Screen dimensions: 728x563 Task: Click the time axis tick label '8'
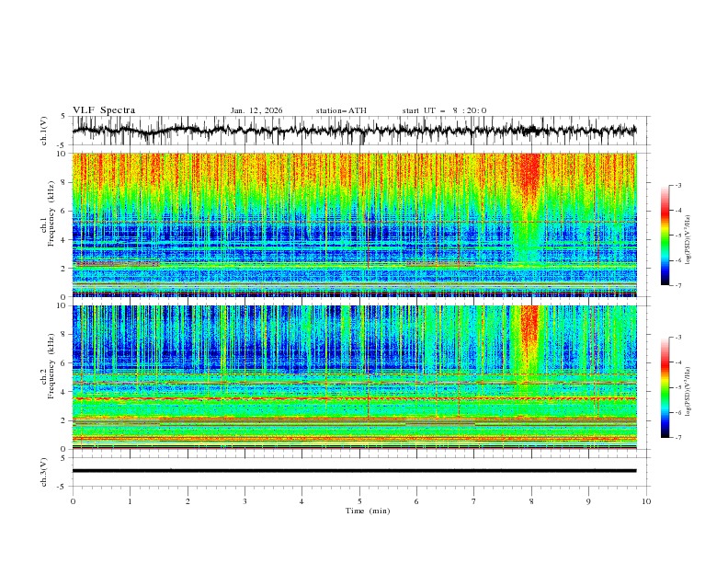[x=531, y=501]
